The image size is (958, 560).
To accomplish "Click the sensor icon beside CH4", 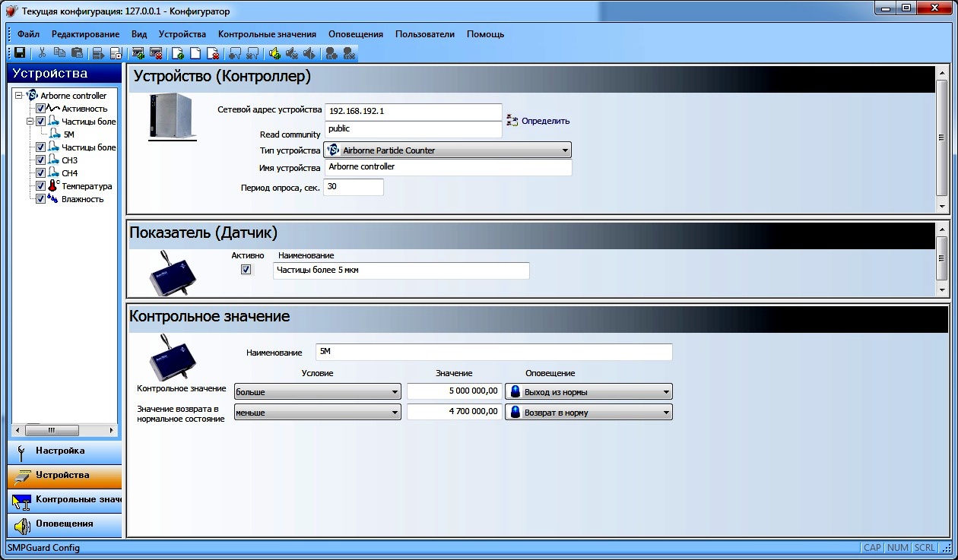I will tap(54, 172).
